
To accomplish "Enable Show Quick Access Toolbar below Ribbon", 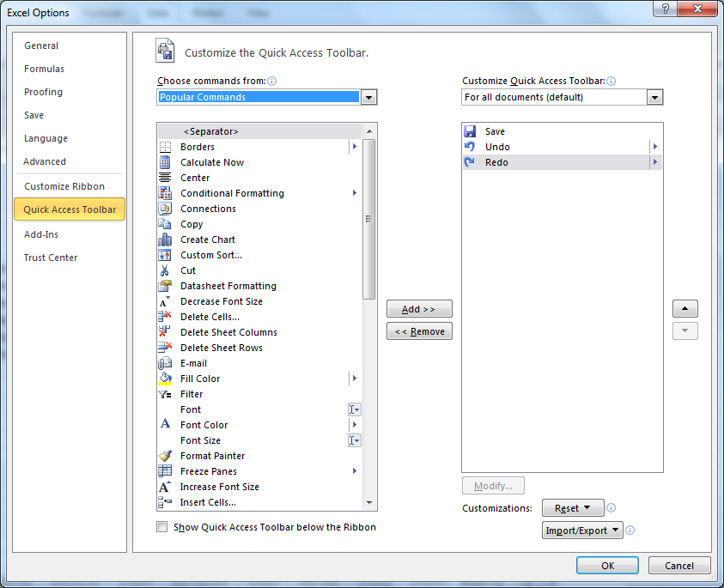I will 162,527.
